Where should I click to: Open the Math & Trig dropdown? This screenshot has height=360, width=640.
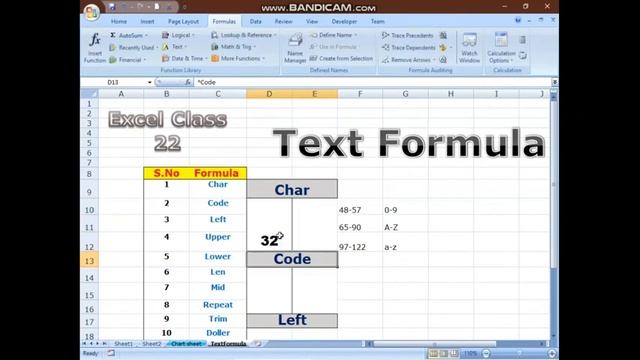(233, 47)
